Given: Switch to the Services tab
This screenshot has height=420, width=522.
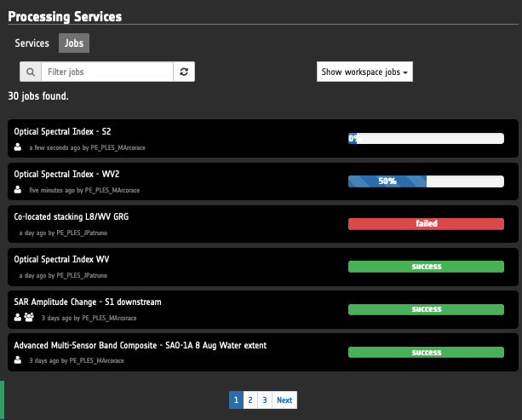Looking at the screenshot, I should tap(32, 43).
